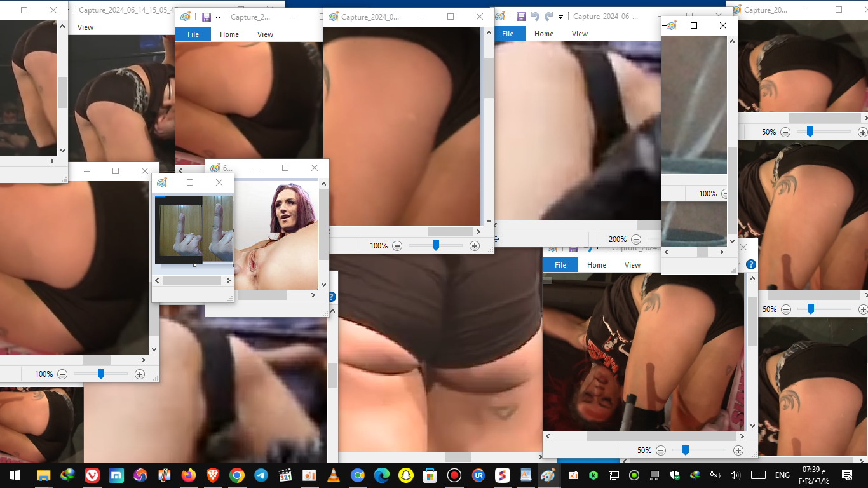Click the Undo arrow icon in Paint
Viewport: 868px width, 488px height.
point(535,17)
